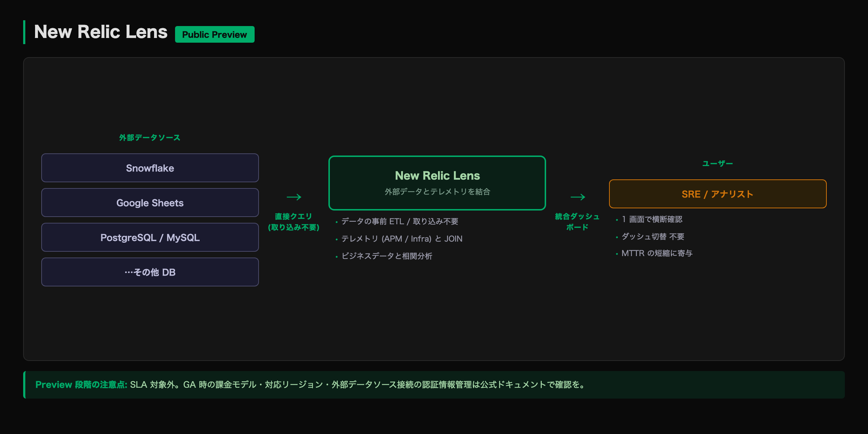Click the text ビジネスデータと相関分析

click(387, 256)
